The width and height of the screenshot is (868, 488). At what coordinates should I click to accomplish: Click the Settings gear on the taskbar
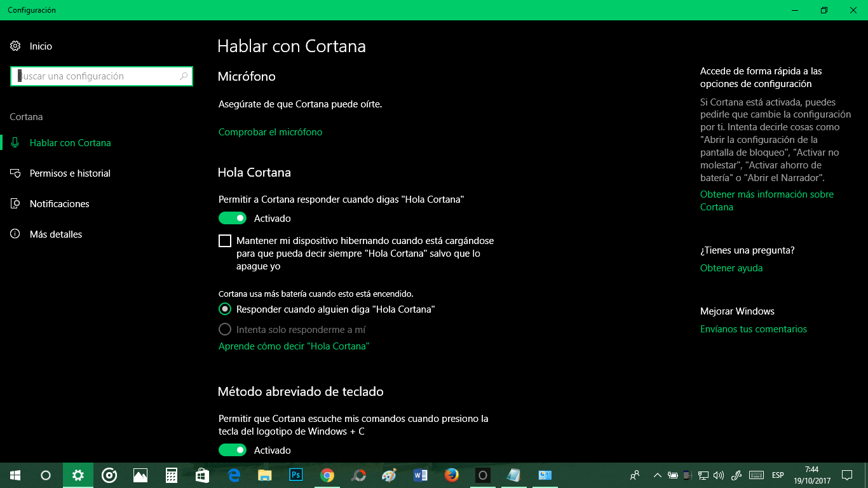tap(78, 475)
